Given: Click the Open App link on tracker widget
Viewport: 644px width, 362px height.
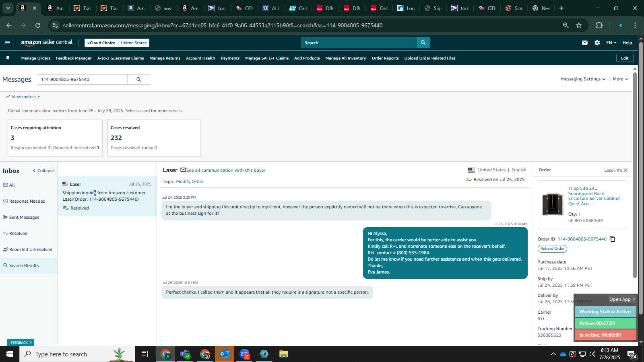Looking at the screenshot, I should (622, 299).
